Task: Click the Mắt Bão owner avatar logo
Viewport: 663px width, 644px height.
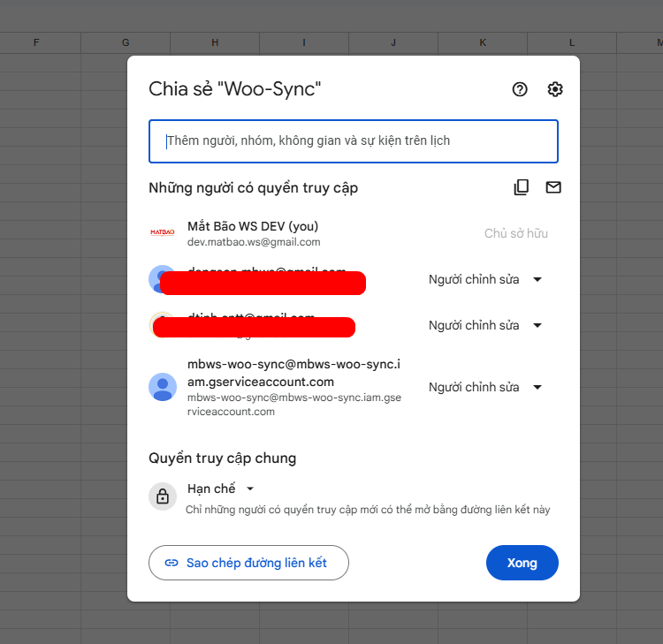Action: pos(163,233)
